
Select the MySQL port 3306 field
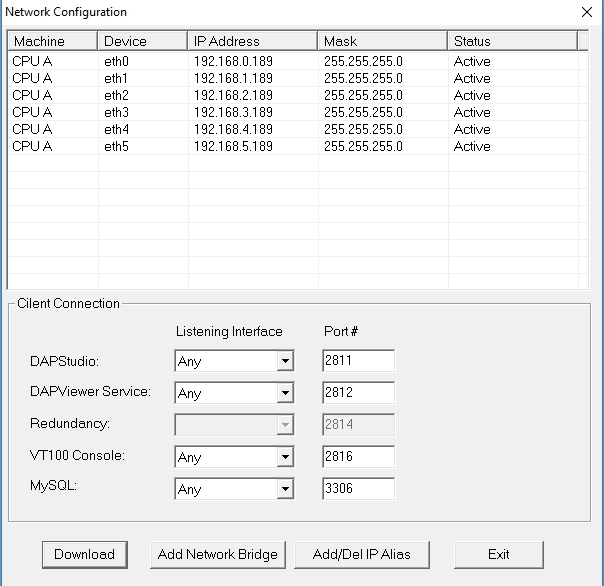358,489
